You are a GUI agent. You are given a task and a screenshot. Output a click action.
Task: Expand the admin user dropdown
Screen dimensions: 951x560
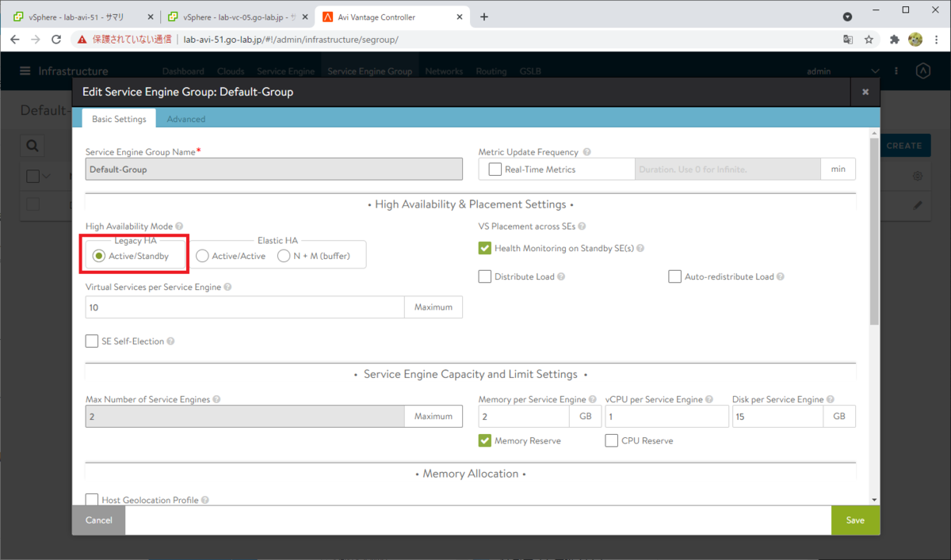(x=875, y=71)
